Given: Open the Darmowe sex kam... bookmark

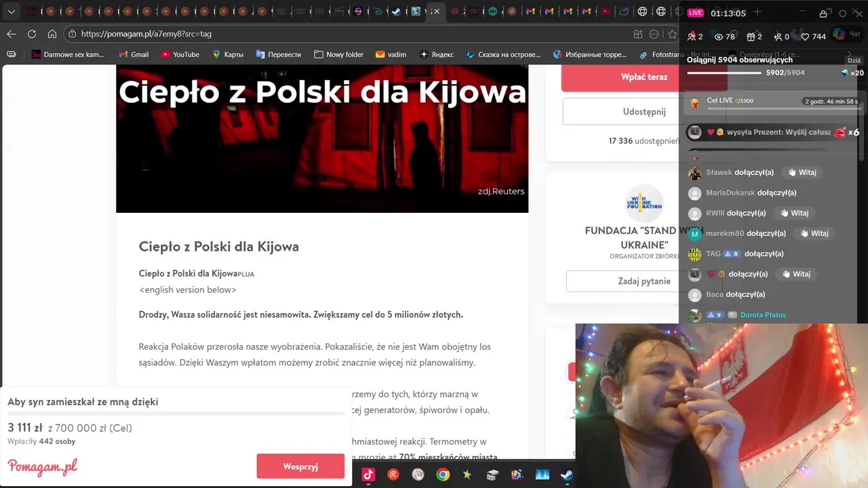Looking at the screenshot, I should (x=68, y=54).
